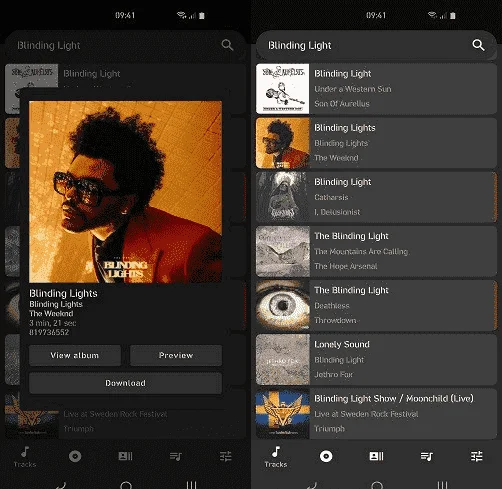Open Blinding Light Show / Moonchild (Live) result

click(x=376, y=413)
